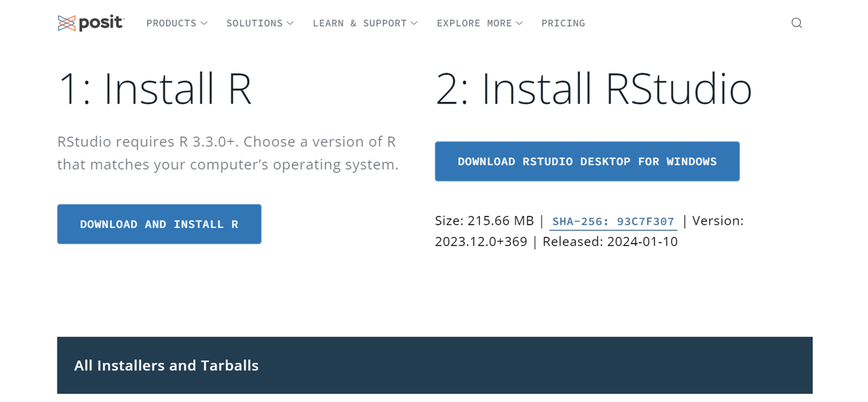The image size is (868, 402).
Task: Click the "RStudio requires R 3.3.0+" paragraph
Action: click(228, 153)
